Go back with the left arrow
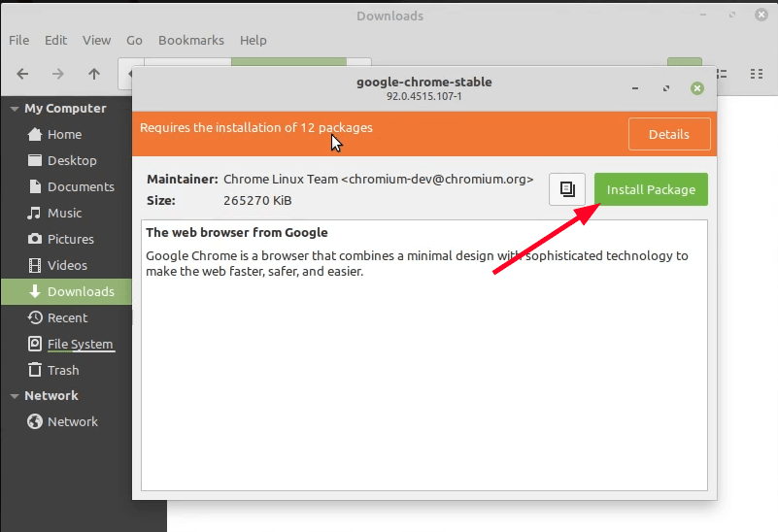 click(22, 74)
